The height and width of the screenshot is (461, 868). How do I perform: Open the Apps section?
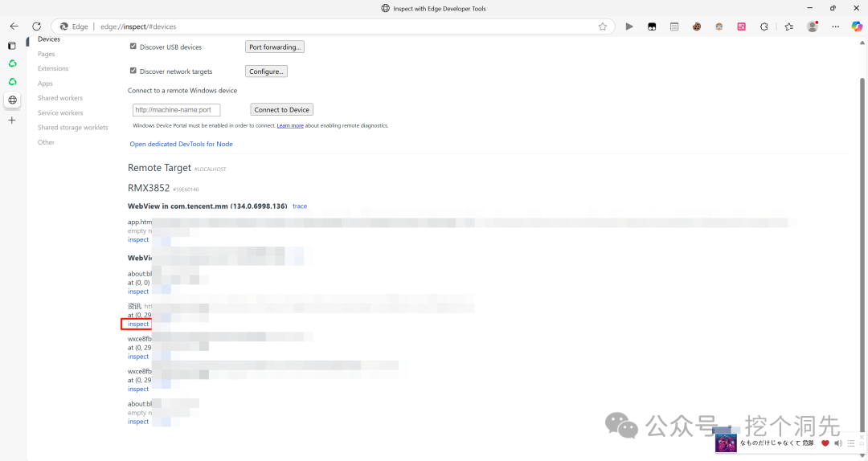45,84
